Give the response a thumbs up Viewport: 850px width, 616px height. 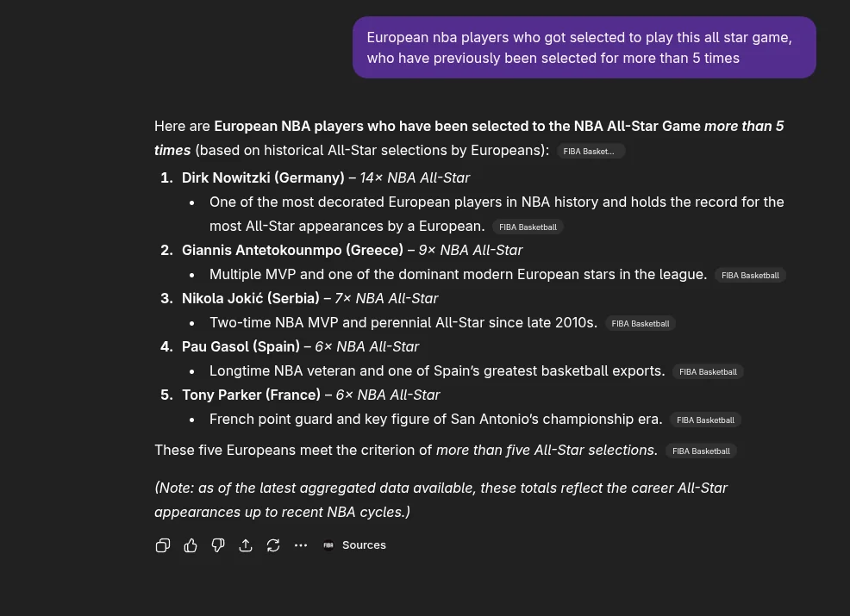point(191,545)
